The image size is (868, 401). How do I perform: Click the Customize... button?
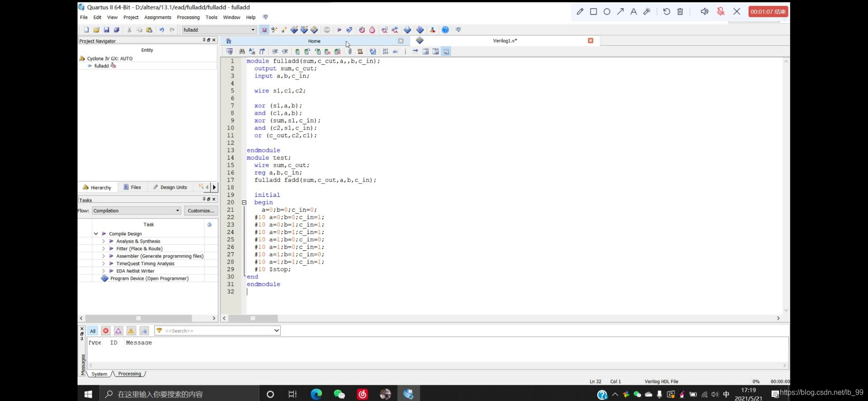201,211
